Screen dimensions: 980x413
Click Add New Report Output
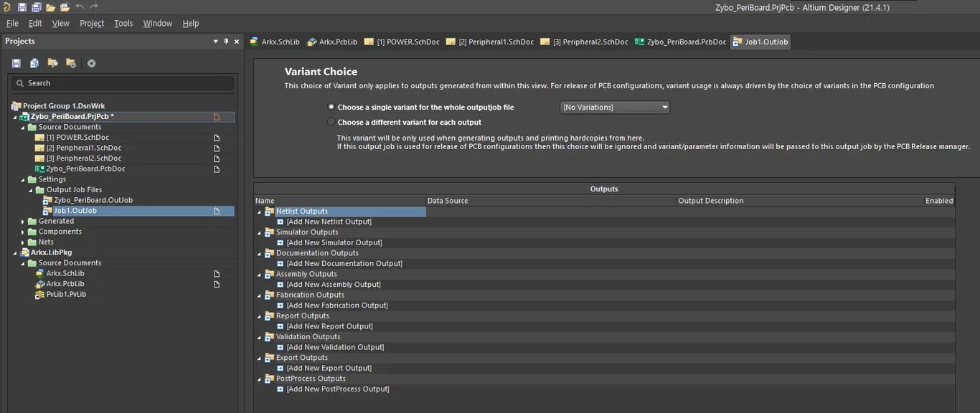tap(329, 326)
